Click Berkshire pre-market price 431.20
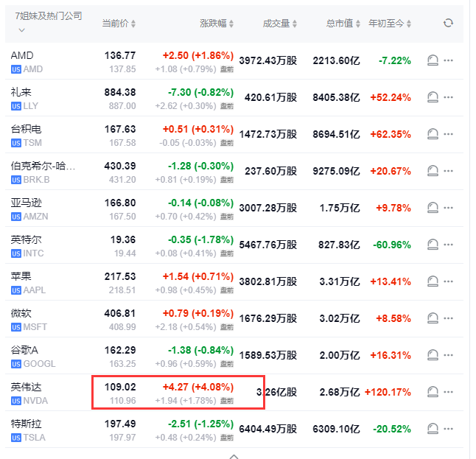 (x=122, y=180)
